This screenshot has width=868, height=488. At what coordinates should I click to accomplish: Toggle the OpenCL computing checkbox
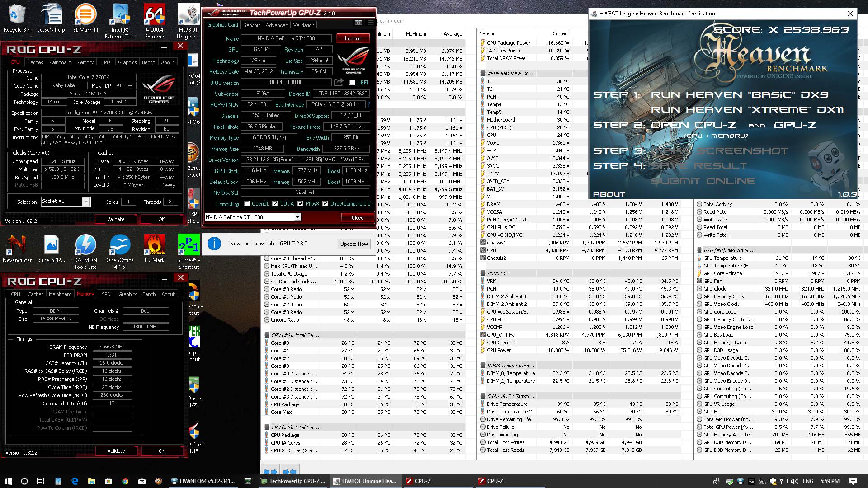point(246,204)
